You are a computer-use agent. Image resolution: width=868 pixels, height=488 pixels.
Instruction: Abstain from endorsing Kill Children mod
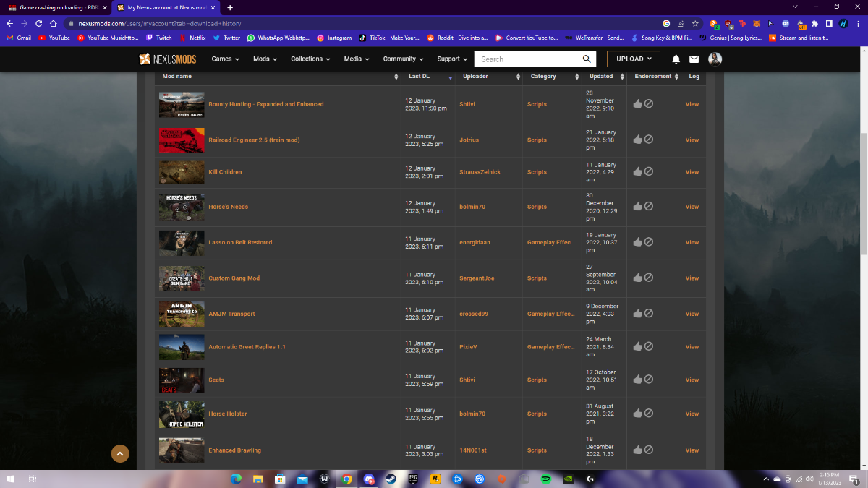(x=649, y=172)
